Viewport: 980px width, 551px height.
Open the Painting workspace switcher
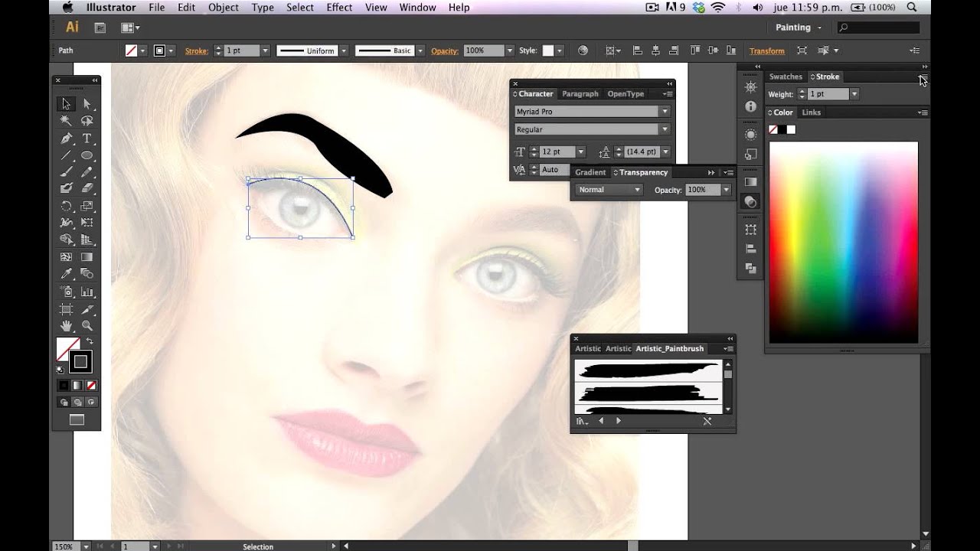799,28
